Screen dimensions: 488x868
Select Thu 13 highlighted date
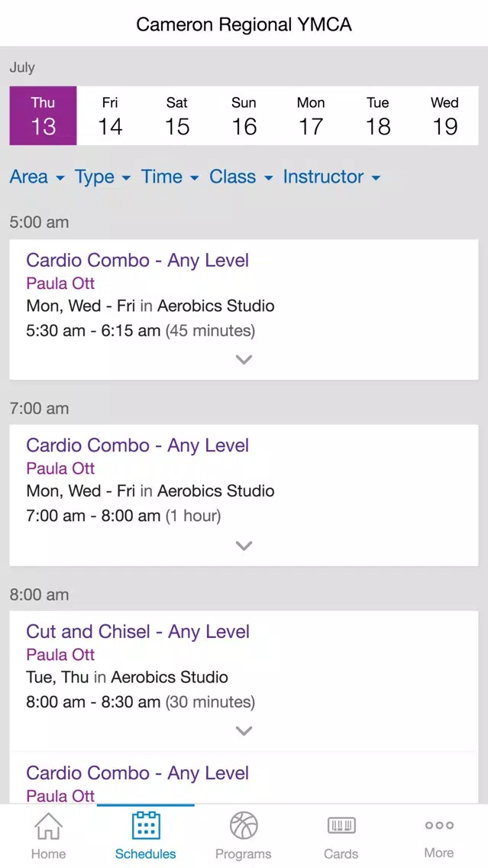pyautogui.click(x=44, y=115)
